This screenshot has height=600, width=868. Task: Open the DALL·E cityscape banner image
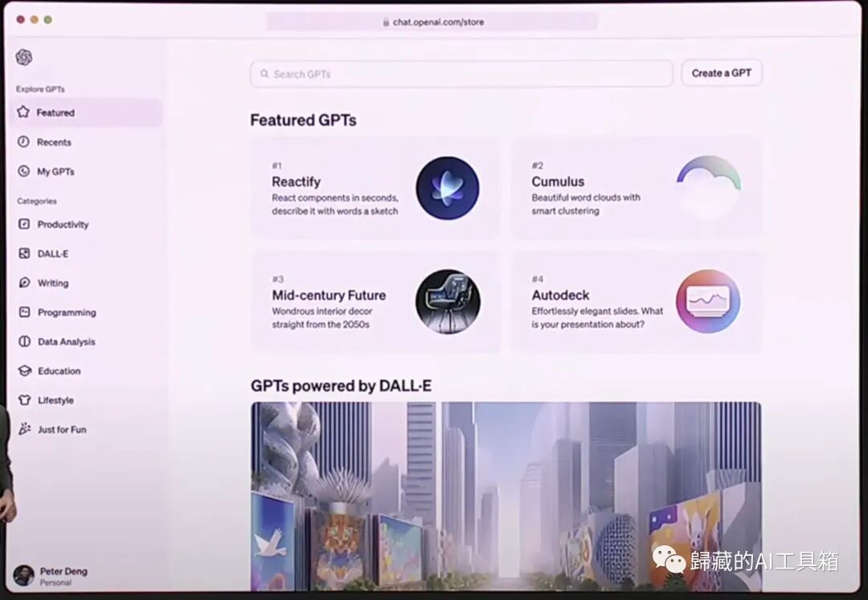506,496
